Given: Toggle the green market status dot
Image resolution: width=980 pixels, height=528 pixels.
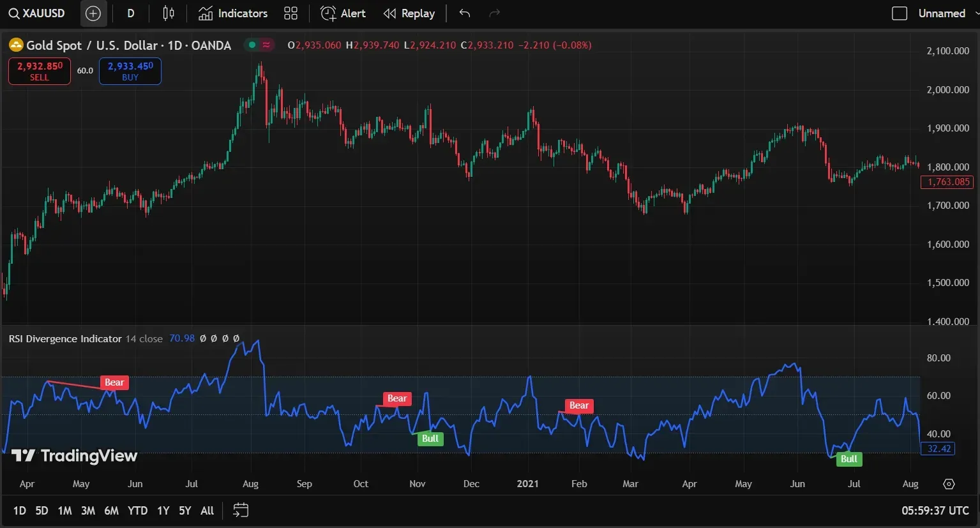Looking at the screenshot, I should coord(252,45).
